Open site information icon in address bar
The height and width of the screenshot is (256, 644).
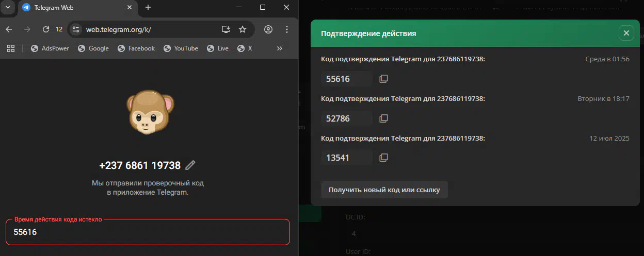pyautogui.click(x=76, y=29)
